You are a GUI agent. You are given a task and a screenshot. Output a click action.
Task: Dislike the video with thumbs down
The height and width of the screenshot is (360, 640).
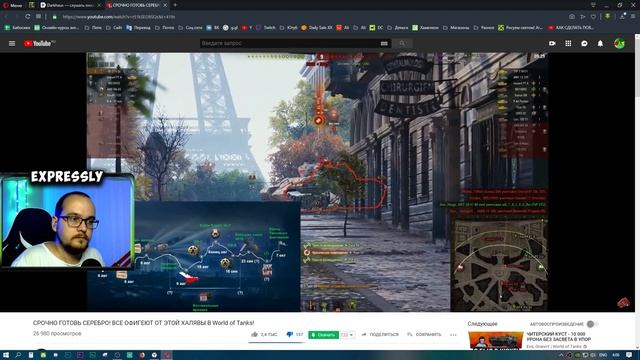(x=294, y=335)
